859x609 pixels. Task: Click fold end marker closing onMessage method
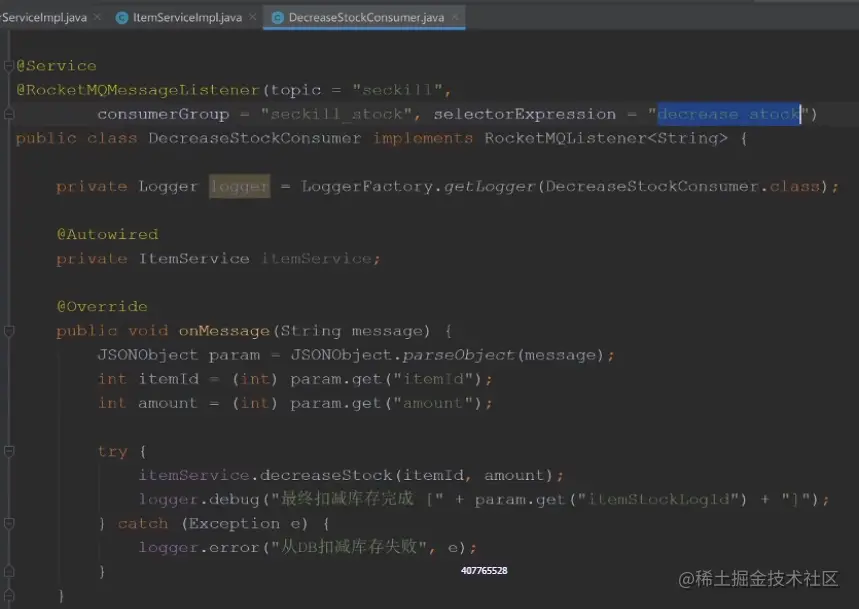[x=8, y=596]
